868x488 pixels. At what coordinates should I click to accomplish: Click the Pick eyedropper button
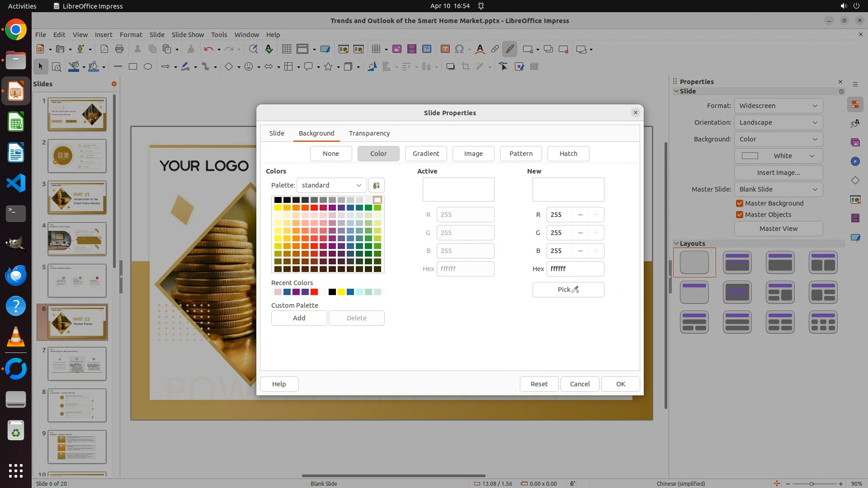[568, 290]
